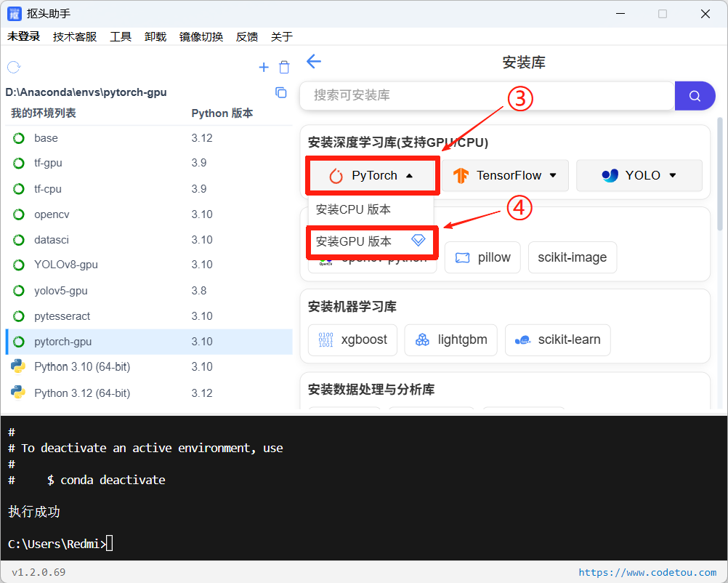The width and height of the screenshot is (728, 583).
Task: Click the base environment ring icon
Action: [x=19, y=138]
